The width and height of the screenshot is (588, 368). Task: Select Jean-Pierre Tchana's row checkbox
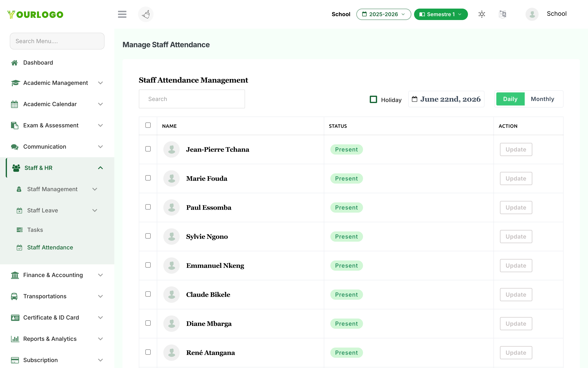pyautogui.click(x=148, y=149)
